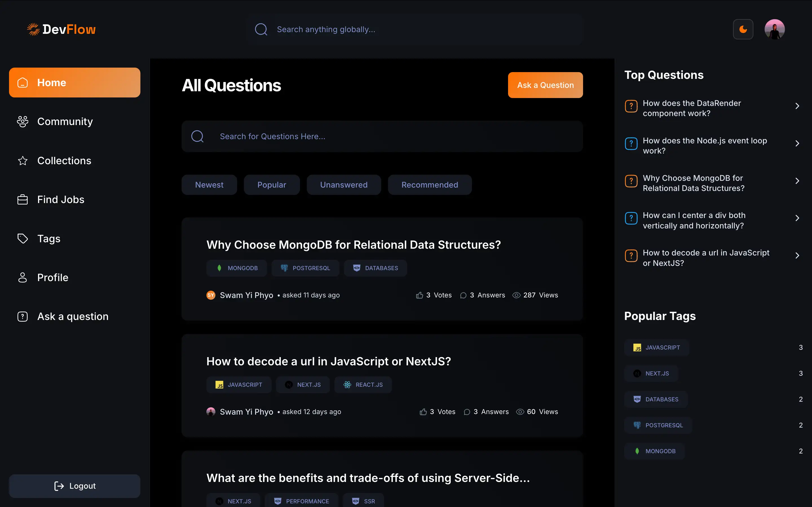Expand the center a div question chevron
The width and height of the screenshot is (812, 507).
[x=797, y=218]
